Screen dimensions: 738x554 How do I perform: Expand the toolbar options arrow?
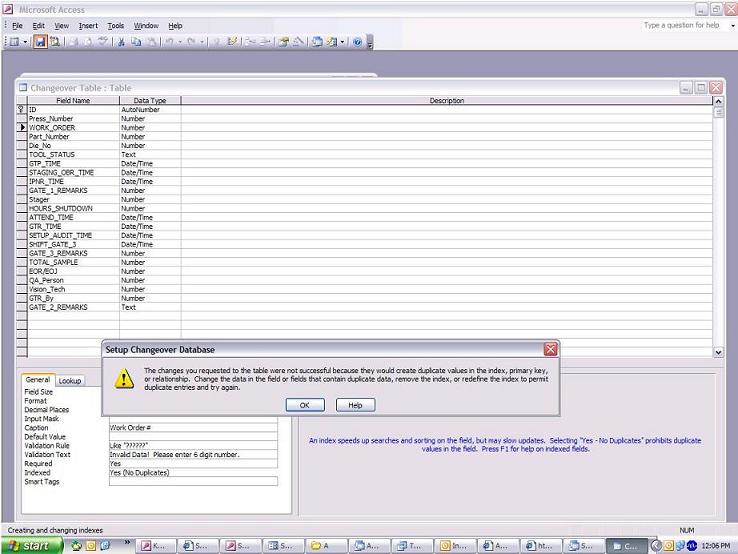(x=370, y=43)
